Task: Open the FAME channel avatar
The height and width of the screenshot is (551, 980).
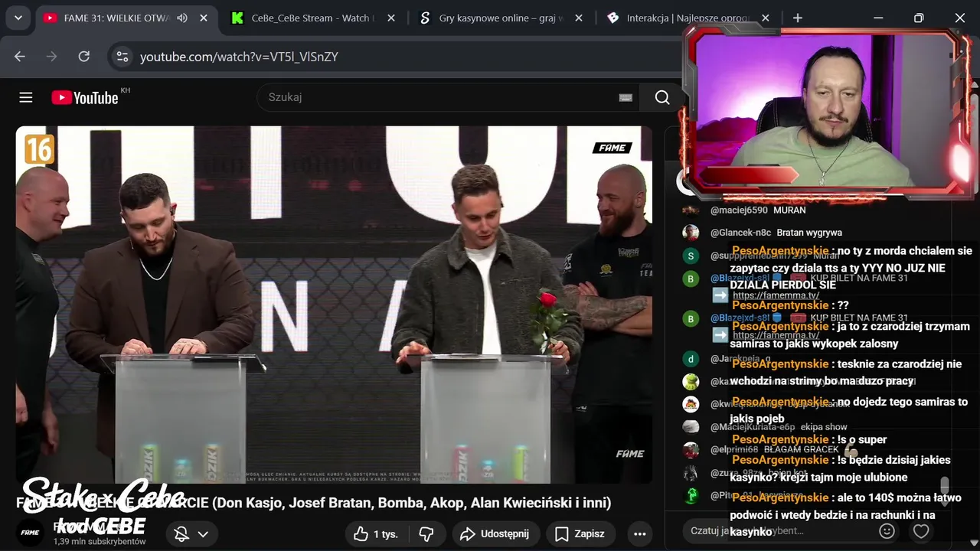Action: (30, 533)
